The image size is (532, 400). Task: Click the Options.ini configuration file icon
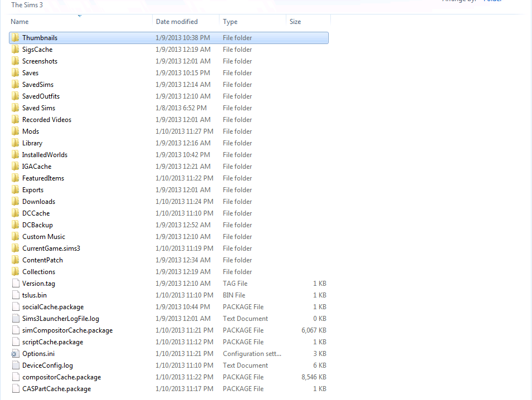[16, 353]
